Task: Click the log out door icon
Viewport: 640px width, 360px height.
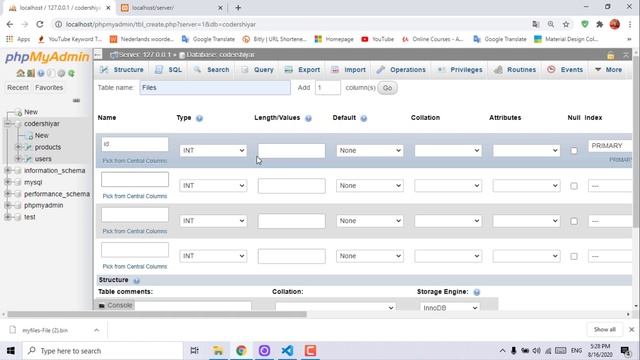Action: (31, 73)
